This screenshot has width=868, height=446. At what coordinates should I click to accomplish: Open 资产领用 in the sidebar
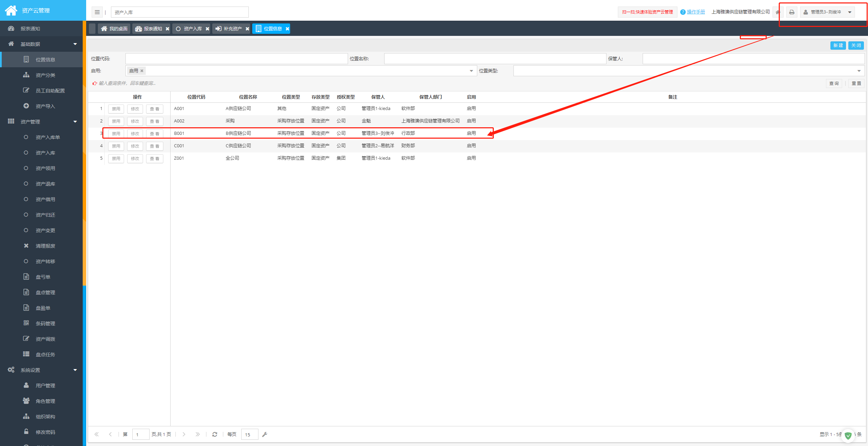coord(41,168)
